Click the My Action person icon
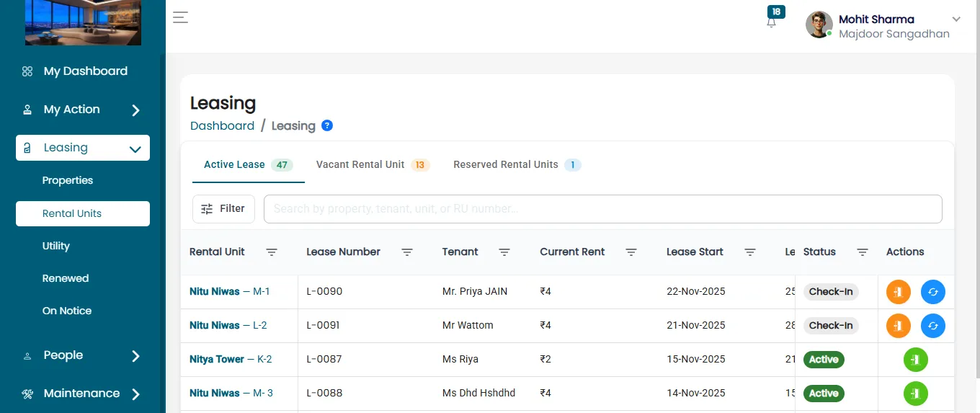This screenshot has width=980, height=413. 27,110
